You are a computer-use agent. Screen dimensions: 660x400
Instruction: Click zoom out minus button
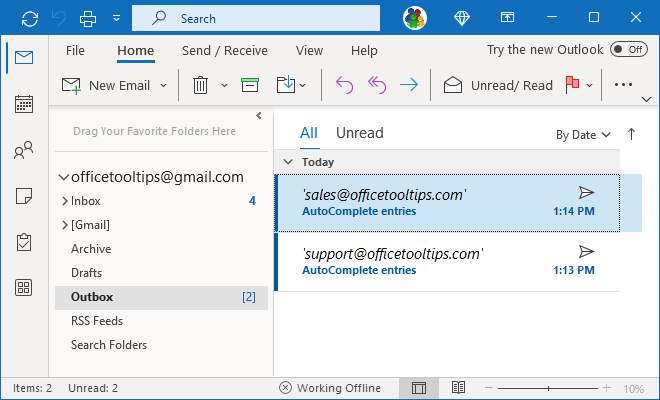pyautogui.click(x=489, y=388)
